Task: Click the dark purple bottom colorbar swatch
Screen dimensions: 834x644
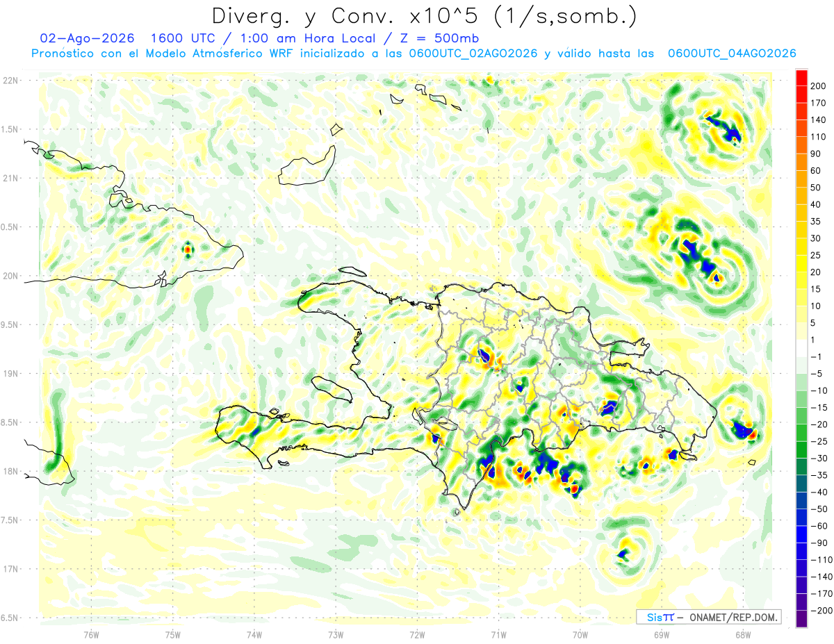Action: (x=801, y=619)
